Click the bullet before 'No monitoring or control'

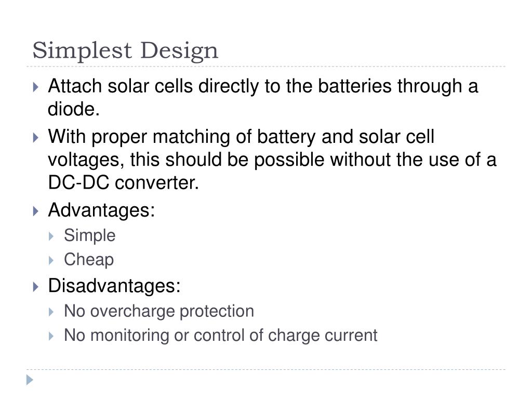51,336
